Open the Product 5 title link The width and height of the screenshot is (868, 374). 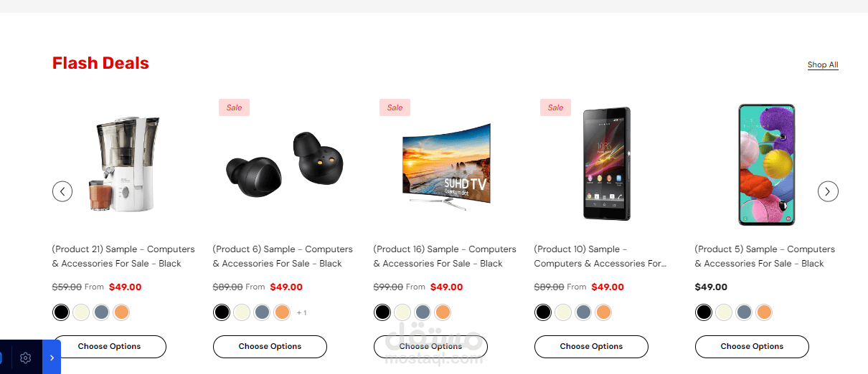click(765, 256)
